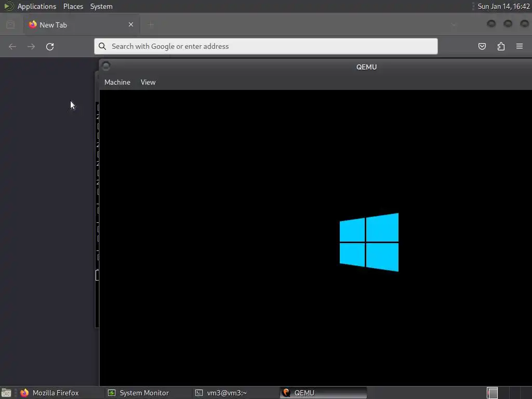
Task: Click the Firefox back arrow
Action: [x=12, y=46]
